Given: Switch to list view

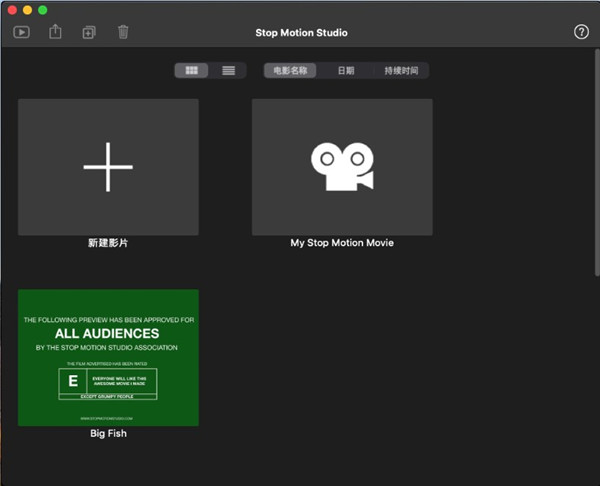Looking at the screenshot, I should pyautogui.click(x=228, y=71).
